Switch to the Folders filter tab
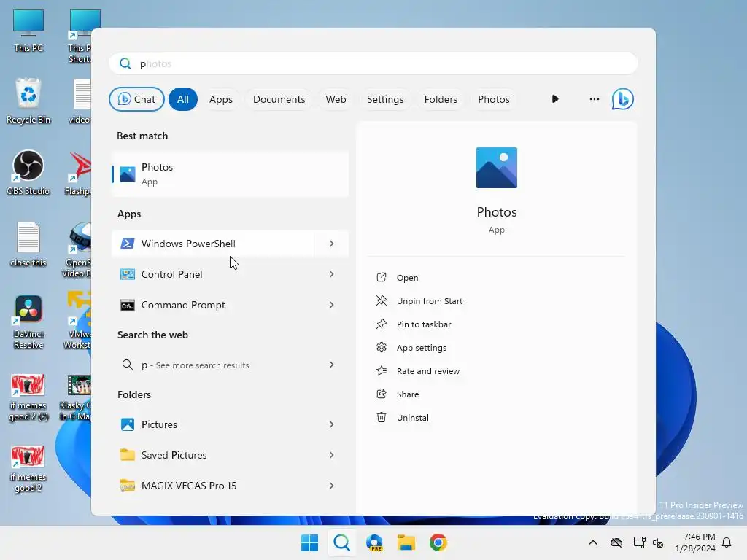This screenshot has width=747, height=560. (441, 99)
